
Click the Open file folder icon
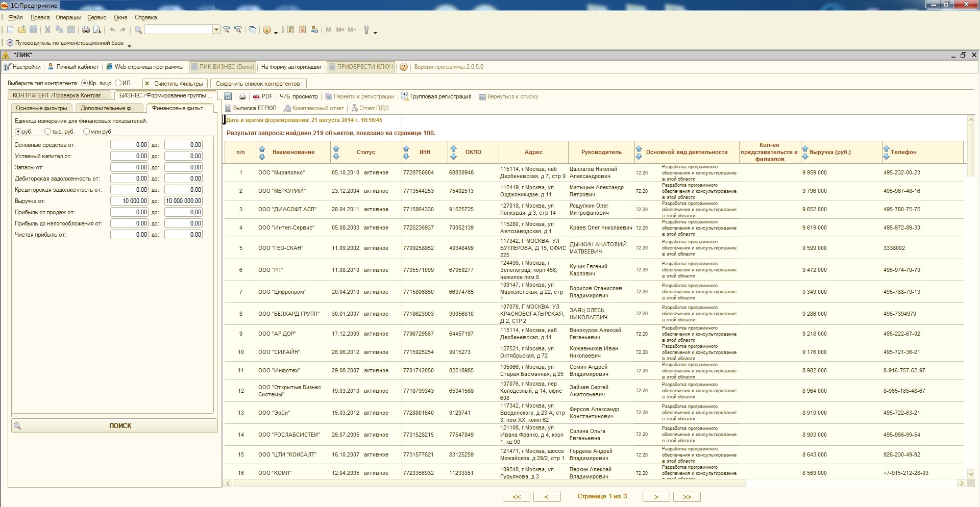pos(22,30)
